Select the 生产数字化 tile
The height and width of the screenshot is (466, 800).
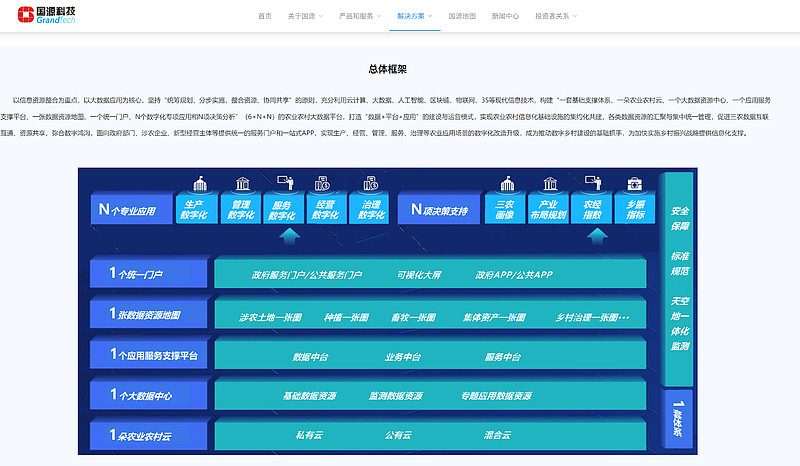[196, 208]
